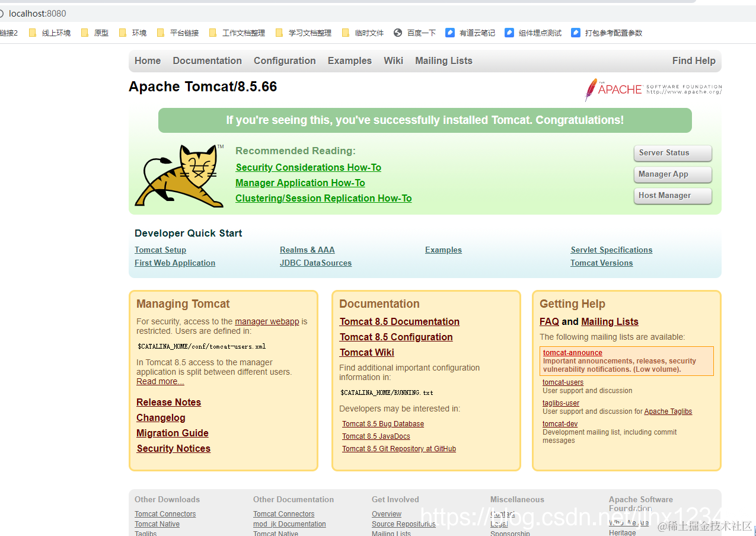The width and height of the screenshot is (756, 536).
Task: Open Manager Application How-To link
Action: (300, 183)
